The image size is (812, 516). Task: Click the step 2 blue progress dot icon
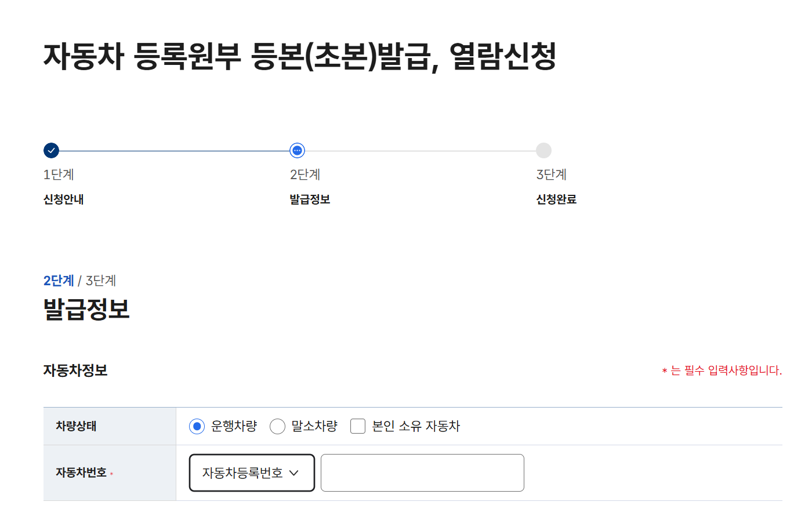pos(297,150)
